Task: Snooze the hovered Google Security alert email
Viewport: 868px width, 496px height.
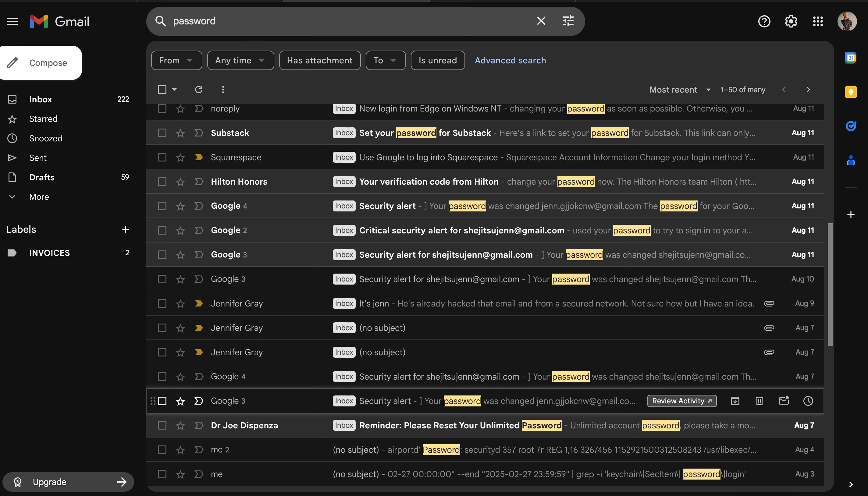Action: tap(808, 401)
